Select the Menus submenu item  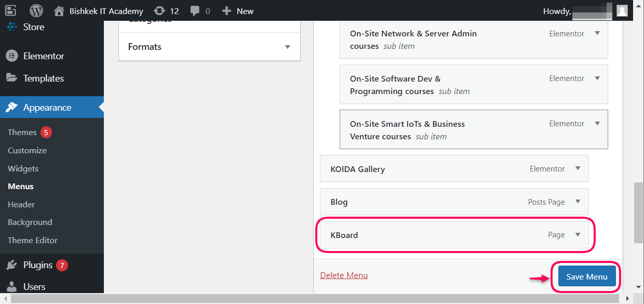pos(21,187)
